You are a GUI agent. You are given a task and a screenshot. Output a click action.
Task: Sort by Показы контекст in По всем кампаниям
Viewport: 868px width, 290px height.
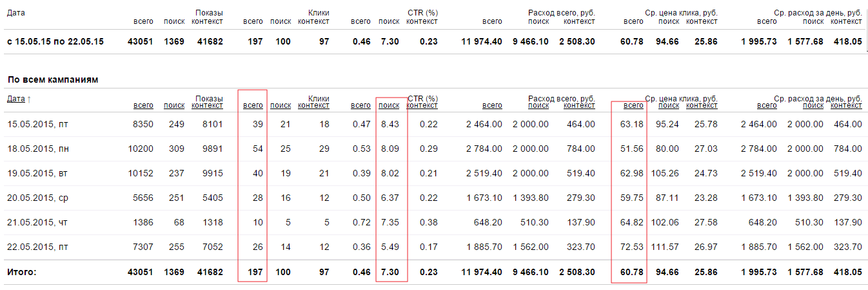point(207,105)
